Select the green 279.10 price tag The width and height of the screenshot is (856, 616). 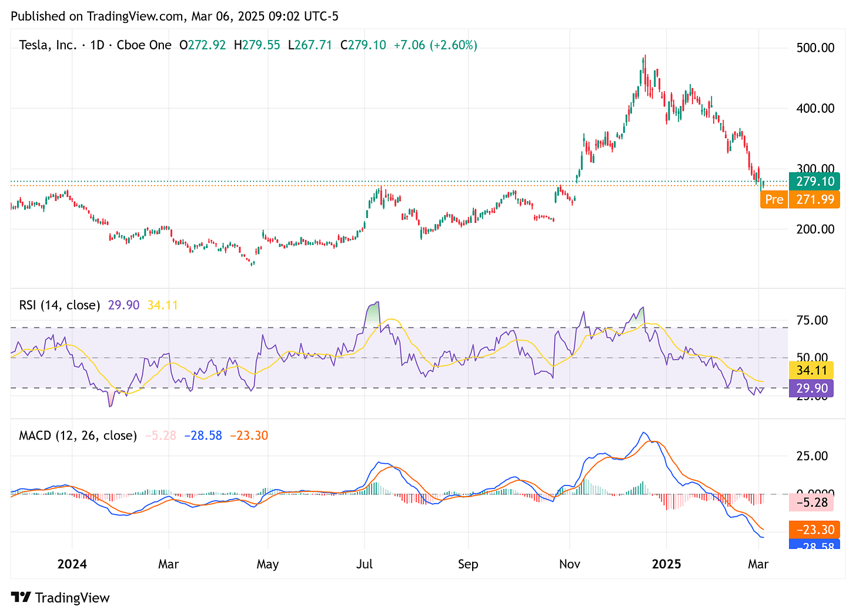[x=814, y=181]
